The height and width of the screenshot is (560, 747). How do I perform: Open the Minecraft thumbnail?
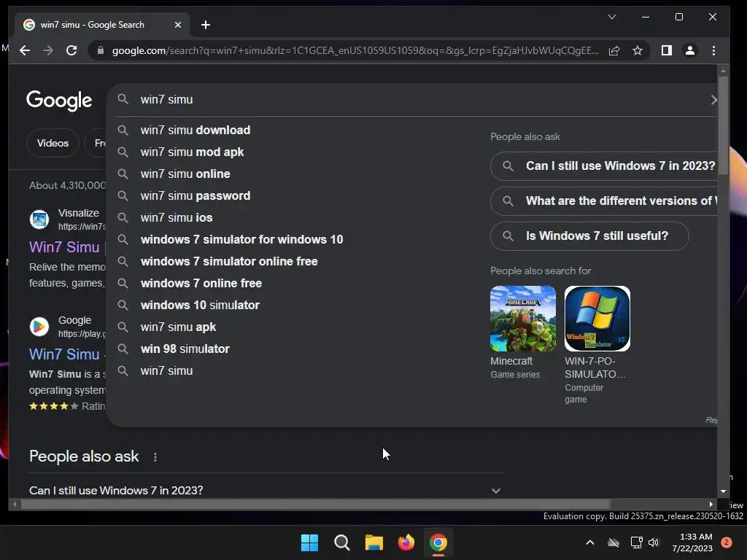point(523,319)
